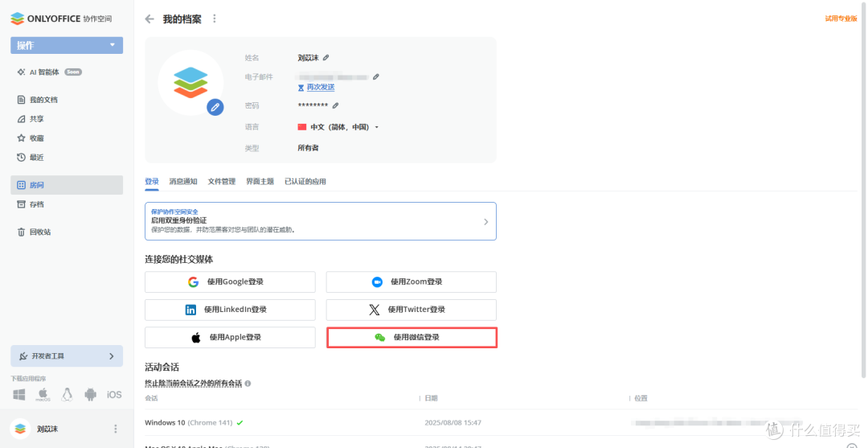Screen dimensions: 868x448
Task: Click the sidebar user avatar at bottom
Action: (20, 429)
